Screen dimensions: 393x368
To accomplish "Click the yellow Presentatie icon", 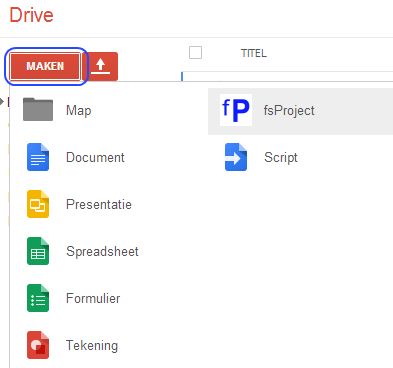I will (38, 204).
